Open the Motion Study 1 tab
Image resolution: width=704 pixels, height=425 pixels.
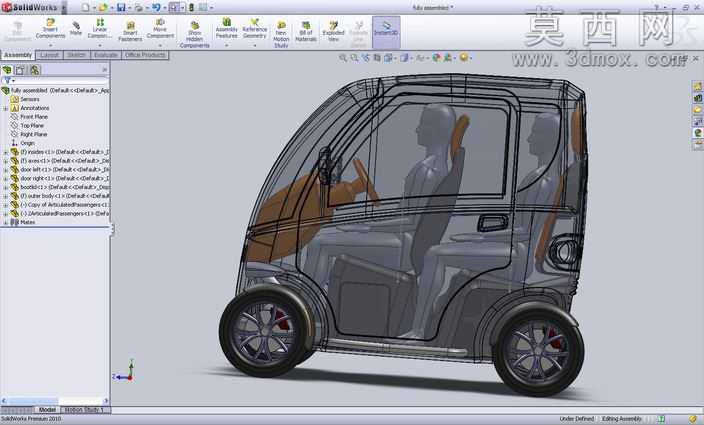(x=84, y=410)
